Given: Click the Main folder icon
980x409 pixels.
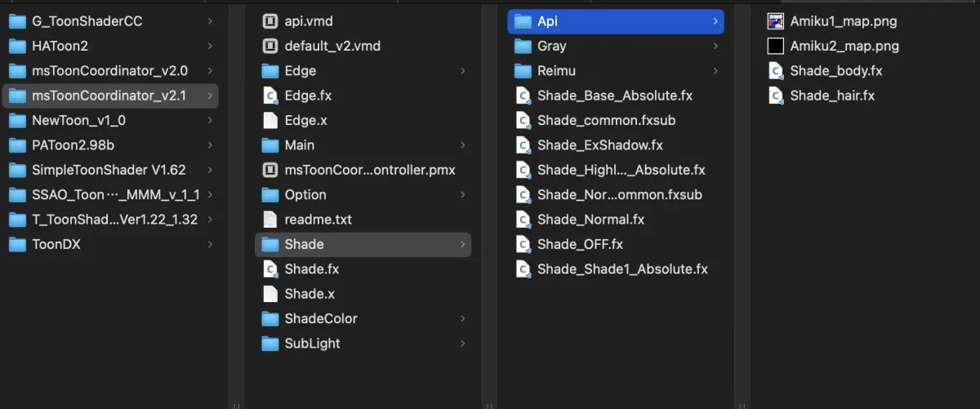Looking at the screenshot, I should 270,145.
